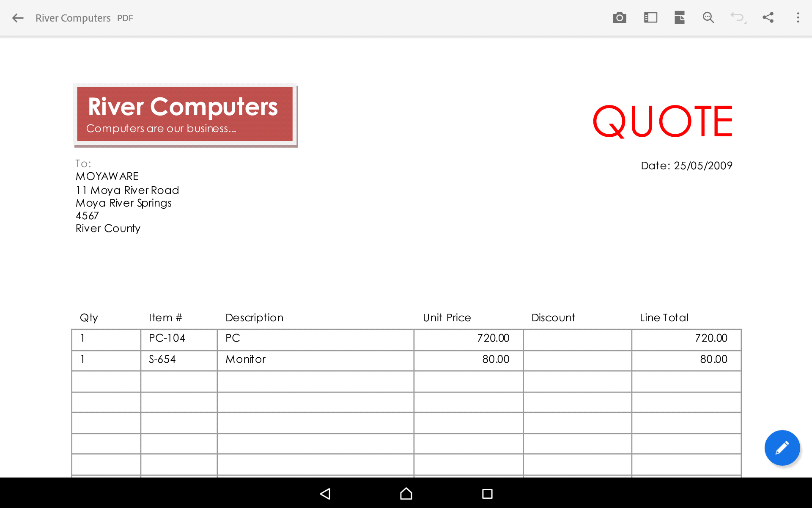Tap the camera snapshot icon

[x=620, y=18]
